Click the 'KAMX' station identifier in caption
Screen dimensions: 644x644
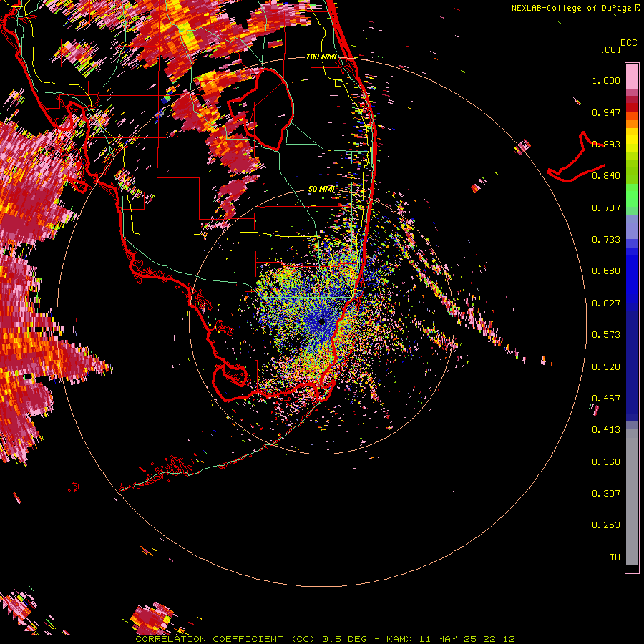point(399,639)
